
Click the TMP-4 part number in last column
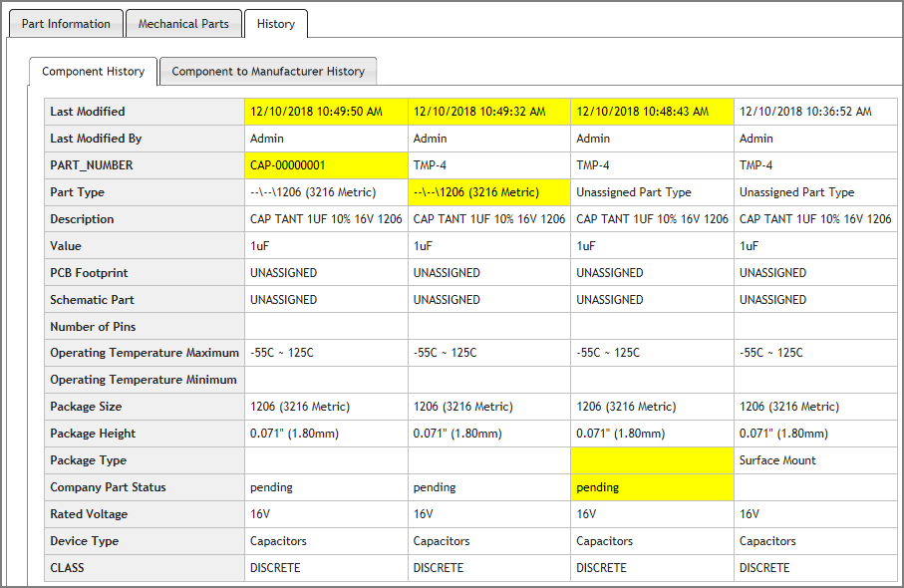tap(754, 164)
